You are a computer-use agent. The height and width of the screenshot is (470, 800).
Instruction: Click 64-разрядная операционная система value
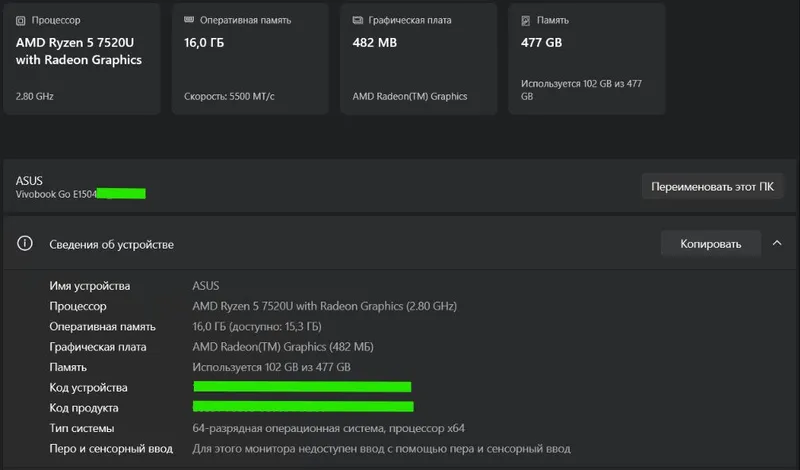pos(329,429)
